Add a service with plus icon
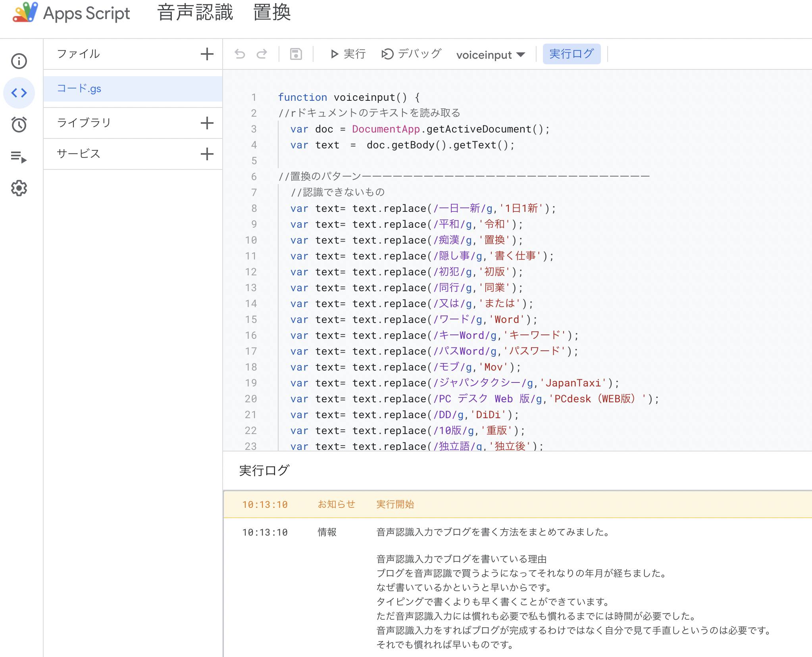The width and height of the screenshot is (812, 657). pos(207,154)
